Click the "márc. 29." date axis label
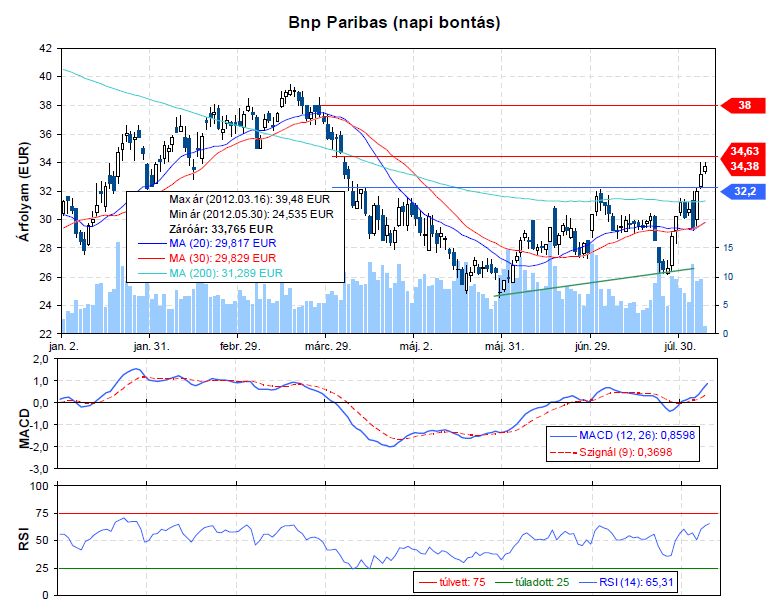 pyautogui.click(x=328, y=346)
